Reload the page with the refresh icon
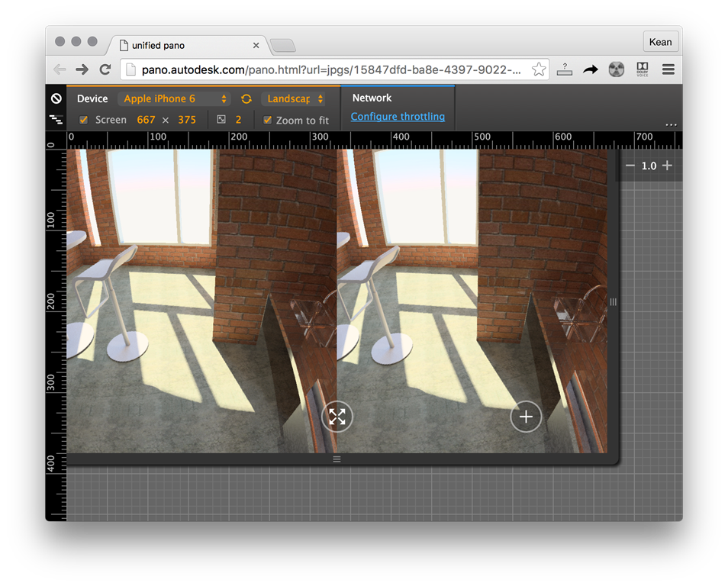 pyautogui.click(x=105, y=69)
